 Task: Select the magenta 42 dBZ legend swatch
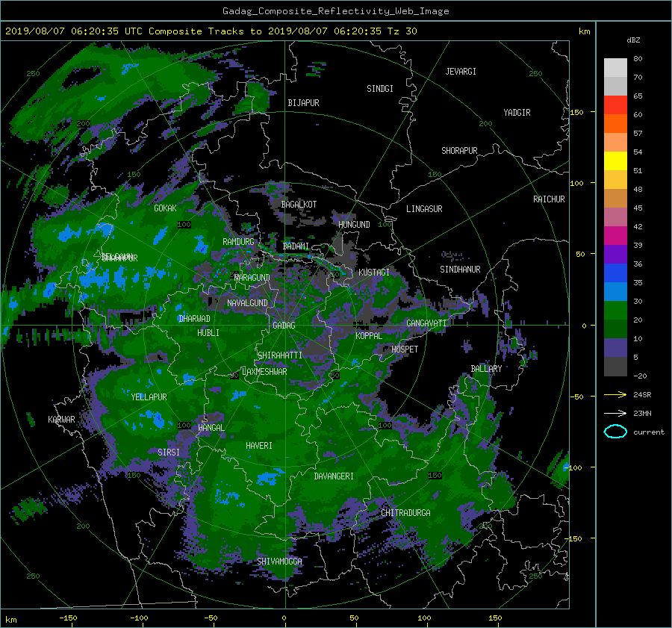(615, 235)
